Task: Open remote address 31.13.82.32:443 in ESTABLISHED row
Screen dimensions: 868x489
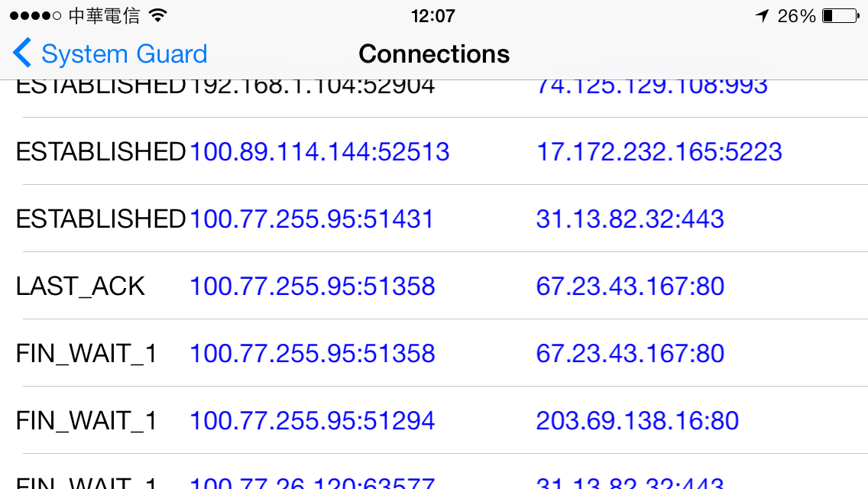Action: [630, 219]
